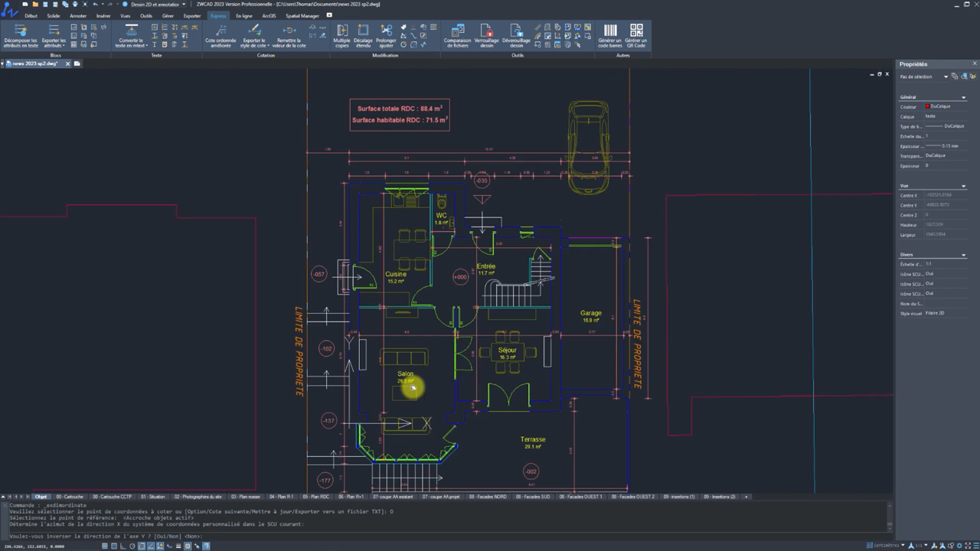This screenshot has width=980, height=551.
Task: Open Exporter les attributs tool
Action: tap(54, 36)
